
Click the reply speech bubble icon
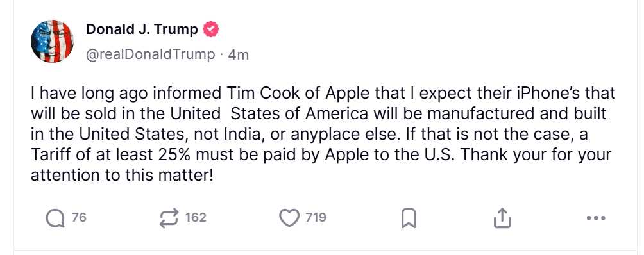tap(55, 218)
